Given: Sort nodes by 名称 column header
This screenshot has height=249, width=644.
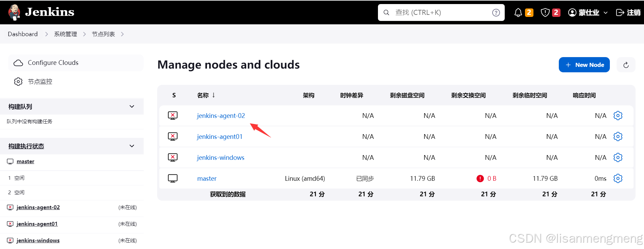Looking at the screenshot, I should point(206,95).
